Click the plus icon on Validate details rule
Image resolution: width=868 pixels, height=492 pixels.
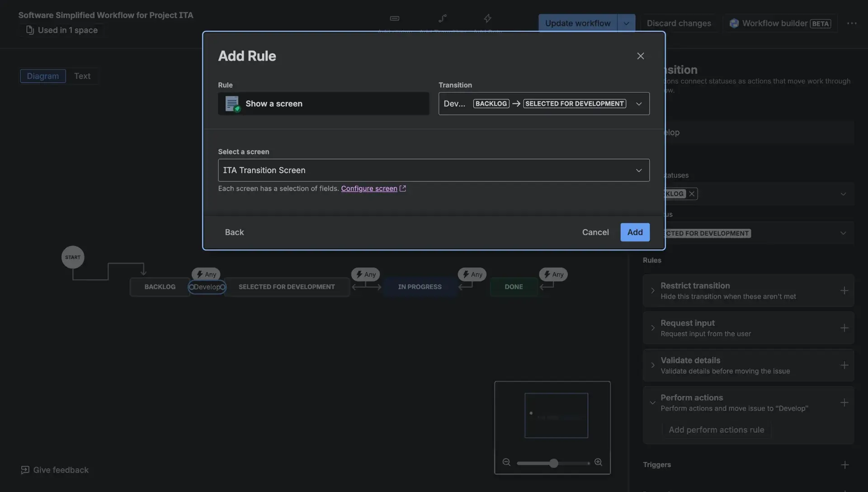pyautogui.click(x=845, y=365)
